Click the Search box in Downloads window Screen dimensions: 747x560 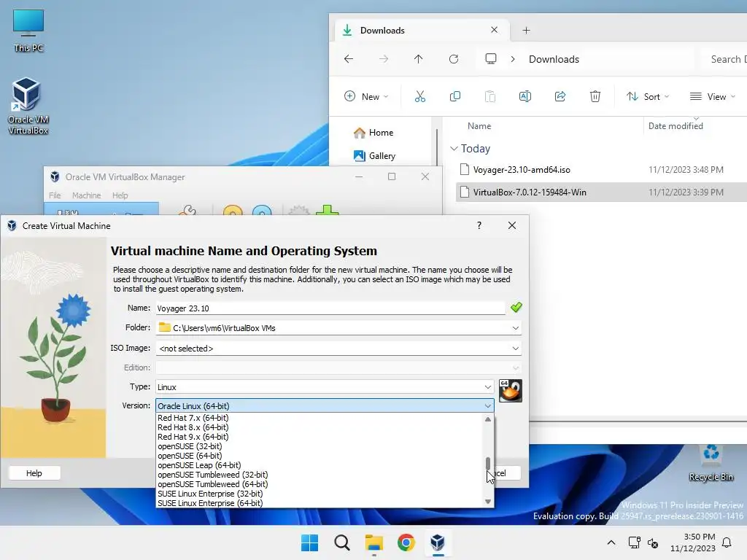725,59
